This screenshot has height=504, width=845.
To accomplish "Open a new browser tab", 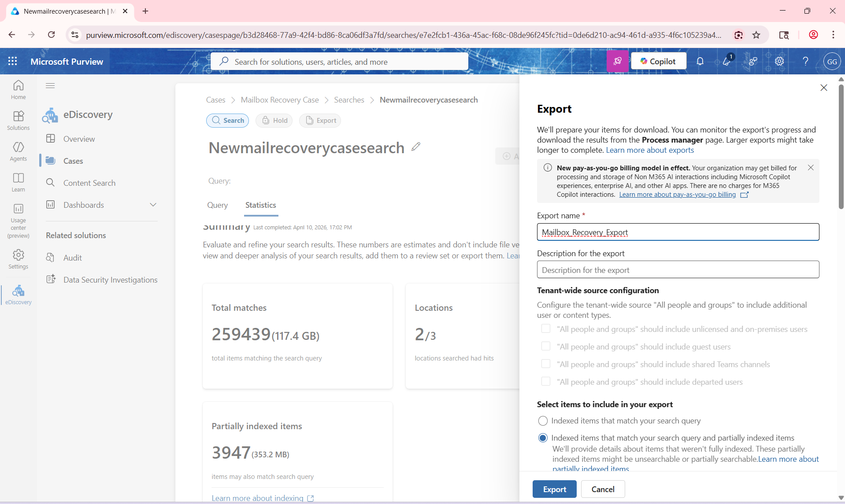I will tap(145, 11).
